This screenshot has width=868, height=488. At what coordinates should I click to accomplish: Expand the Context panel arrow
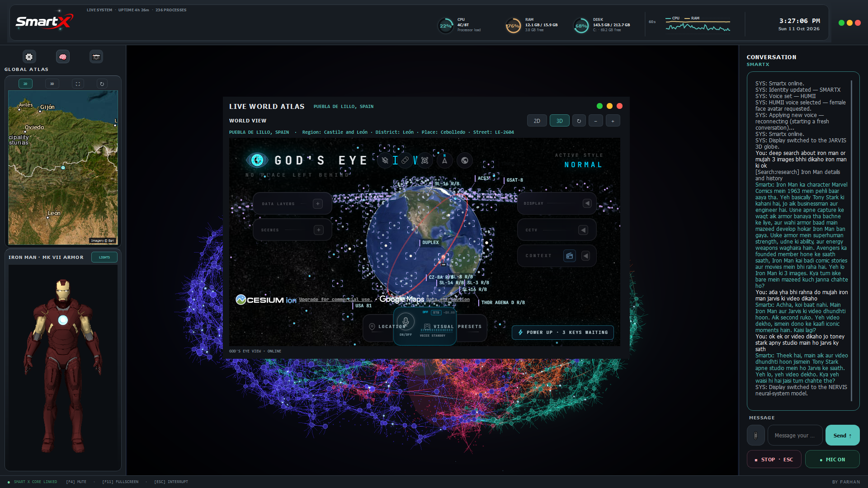tap(586, 256)
